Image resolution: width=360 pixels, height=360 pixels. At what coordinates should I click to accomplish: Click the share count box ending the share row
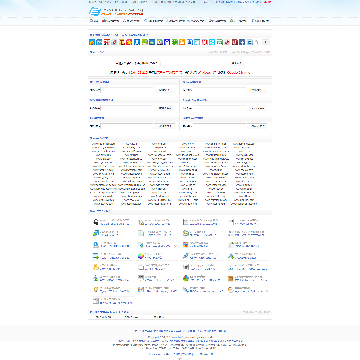click(266, 42)
